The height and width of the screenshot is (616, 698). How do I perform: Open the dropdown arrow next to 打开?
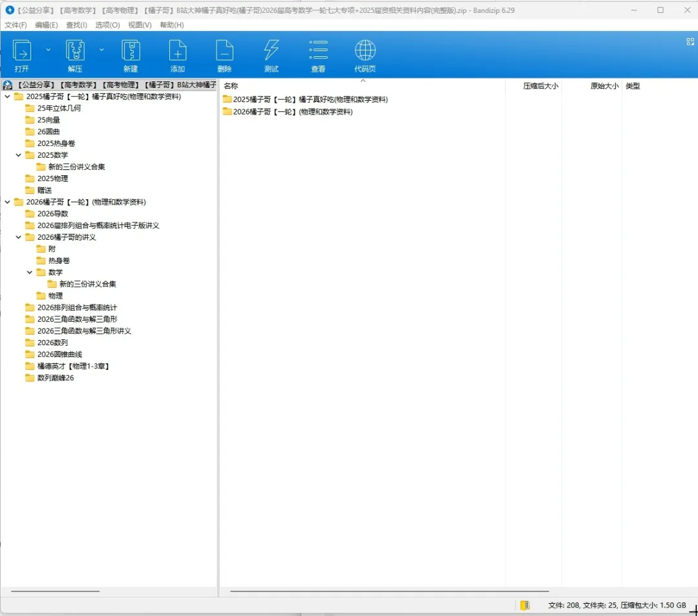coord(48,50)
